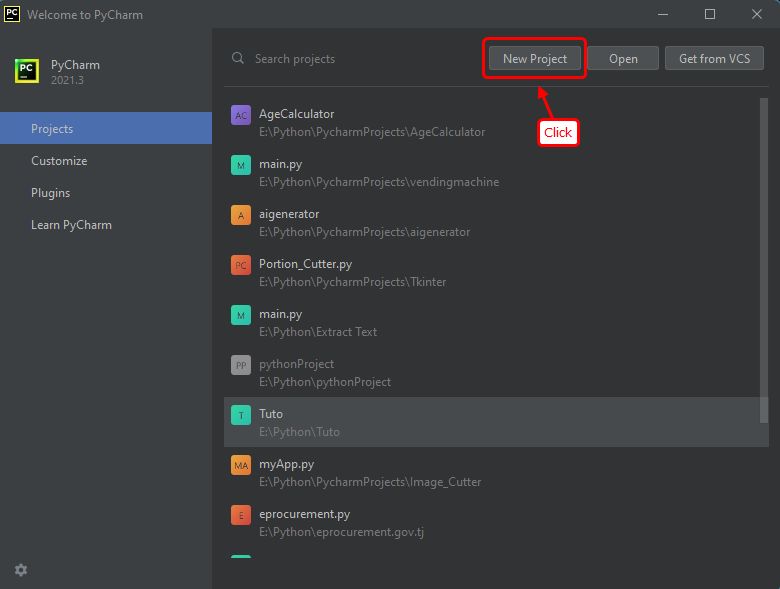Image resolution: width=780 pixels, height=589 pixels.
Task: Focus the Search projects field
Action: click(x=358, y=59)
